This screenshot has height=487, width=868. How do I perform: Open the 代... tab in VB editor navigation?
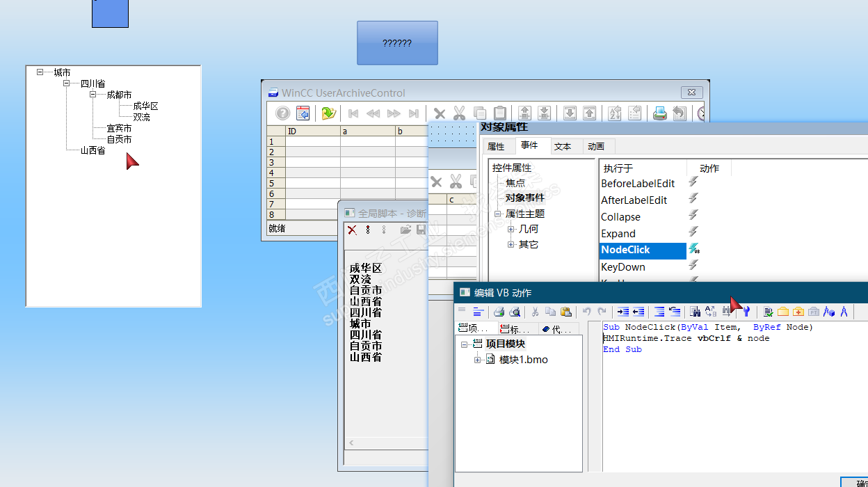(x=557, y=329)
